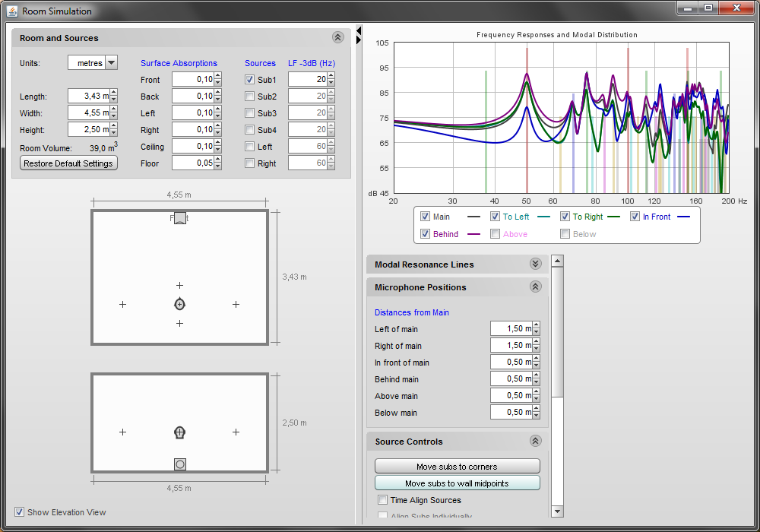Click the subwoofer icon at front wall
This screenshot has height=532, width=760.
(180, 218)
